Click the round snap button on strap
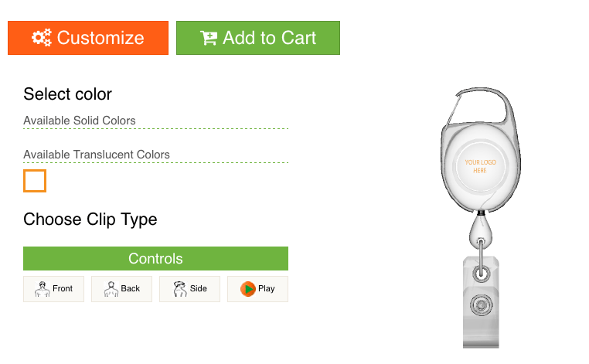 482,305
